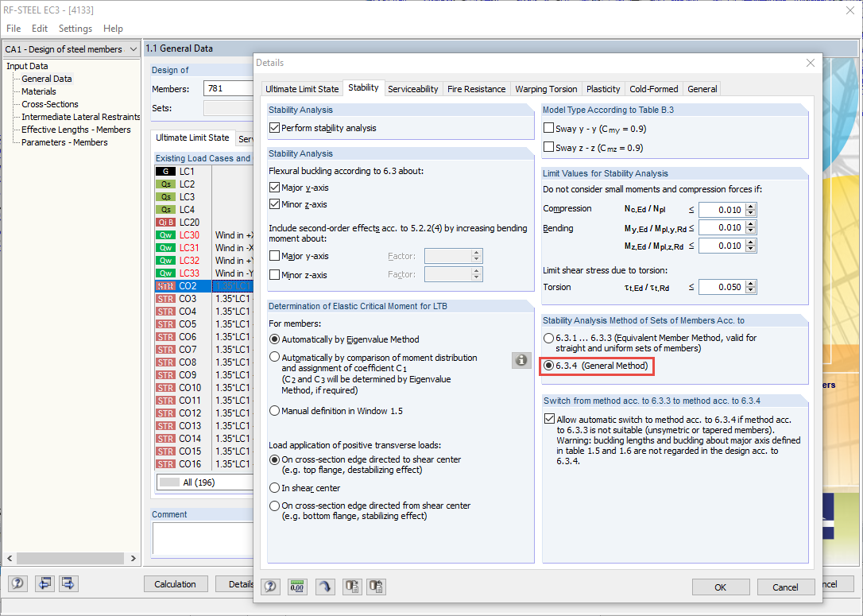Image resolution: width=863 pixels, height=616 pixels.
Task: Click Minor z-axis Factor stepper
Action: point(477,274)
